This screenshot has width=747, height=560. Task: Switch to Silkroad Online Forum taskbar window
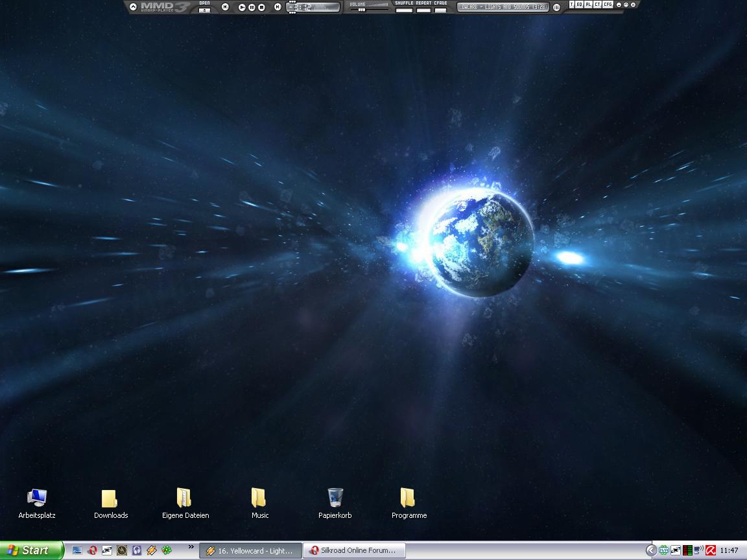point(354,550)
